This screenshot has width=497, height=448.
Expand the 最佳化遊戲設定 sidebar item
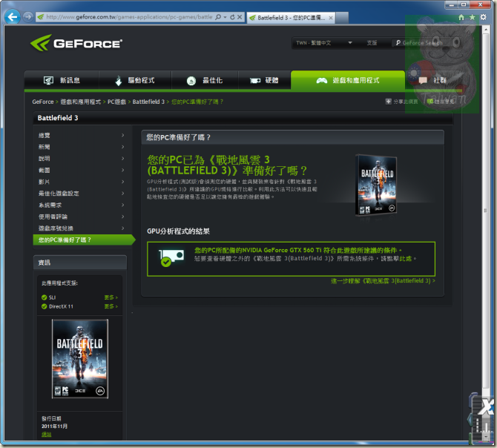pos(82,194)
